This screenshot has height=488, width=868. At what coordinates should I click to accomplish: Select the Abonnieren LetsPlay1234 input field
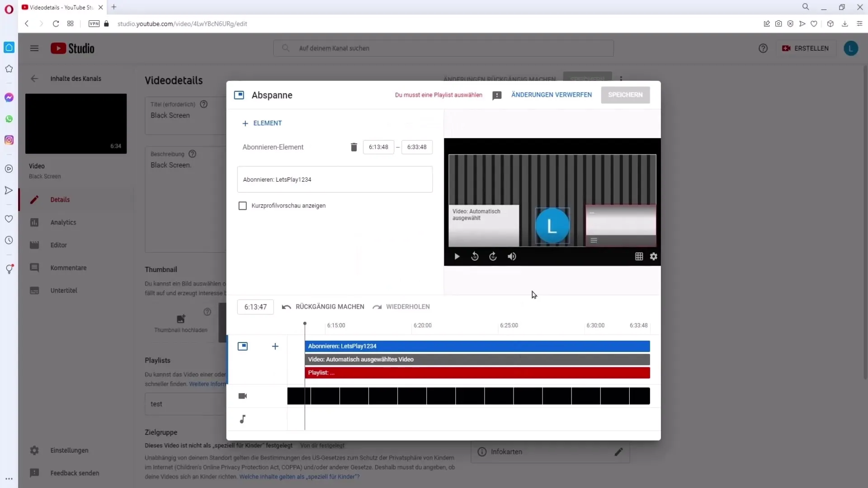335,179
